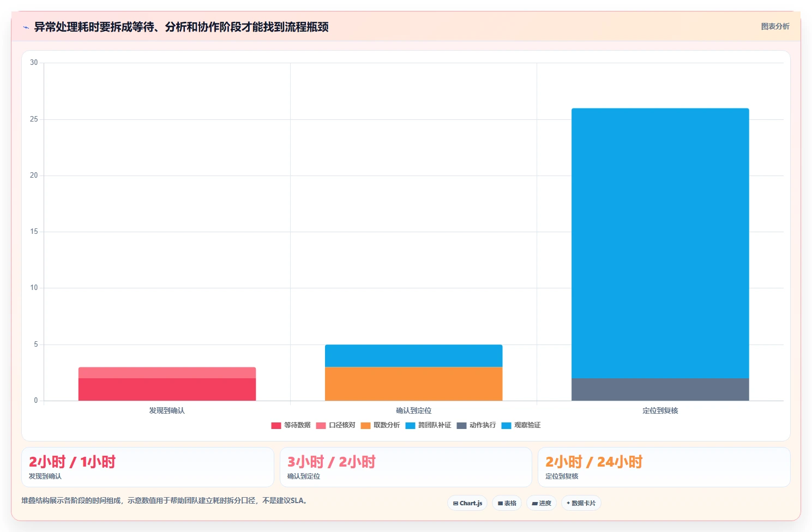Open the 2小时 / 24小时 stat card
812x532 pixels.
(x=664, y=467)
